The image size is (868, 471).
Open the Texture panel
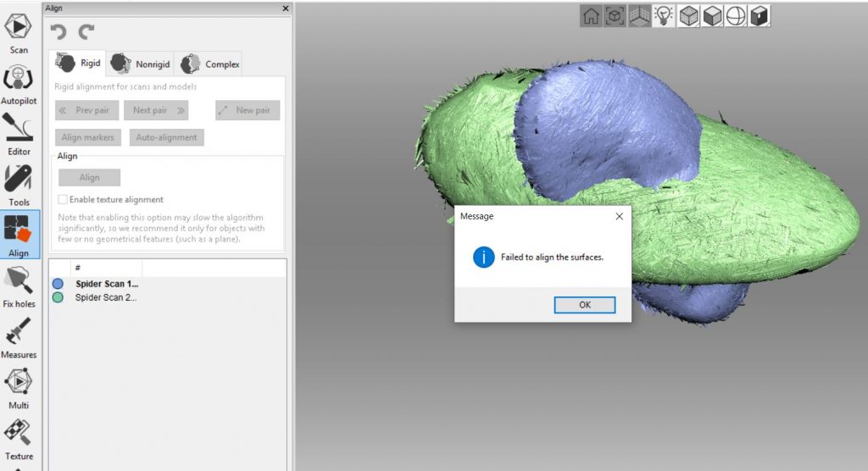coord(19,440)
